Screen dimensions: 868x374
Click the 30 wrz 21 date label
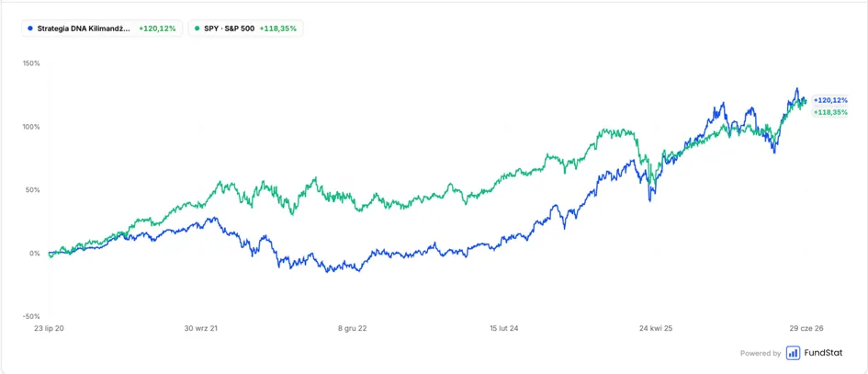(201, 328)
